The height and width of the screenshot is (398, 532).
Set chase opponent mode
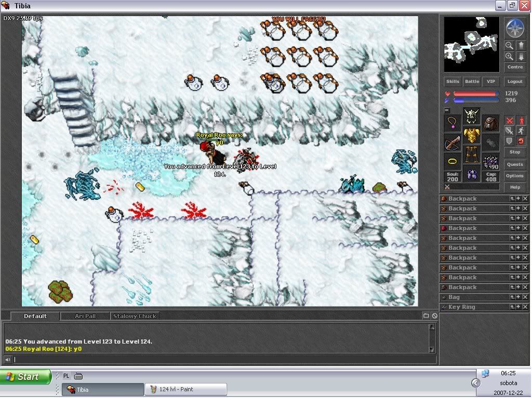tap(521, 131)
